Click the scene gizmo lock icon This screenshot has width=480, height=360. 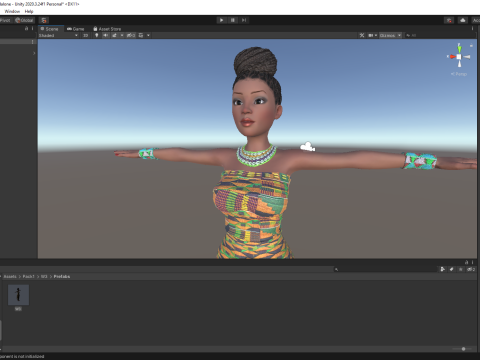point(471,45)
